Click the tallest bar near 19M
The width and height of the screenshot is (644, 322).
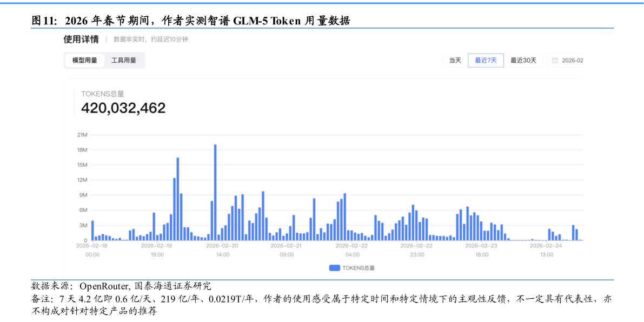coord(215,192)
